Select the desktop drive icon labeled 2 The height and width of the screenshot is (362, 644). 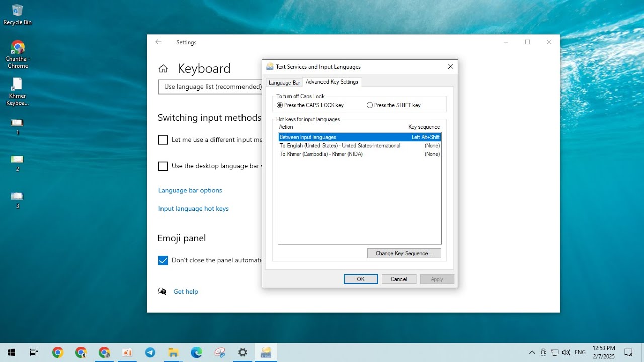17,163
